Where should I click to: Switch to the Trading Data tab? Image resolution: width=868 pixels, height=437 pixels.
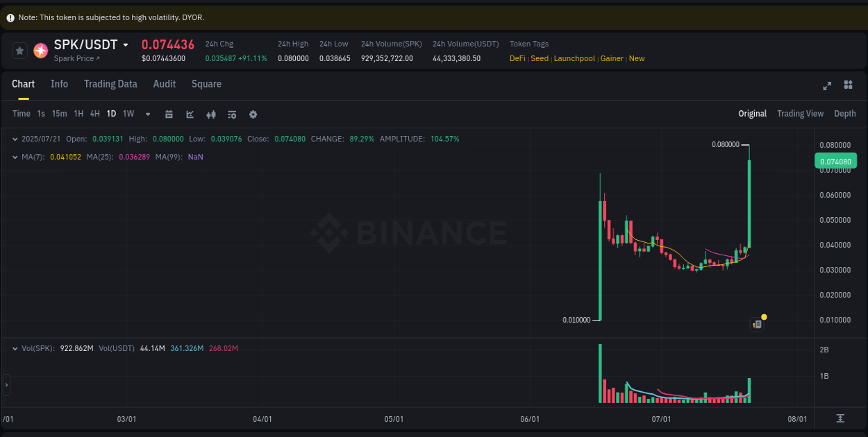click(x=110, y=84)
